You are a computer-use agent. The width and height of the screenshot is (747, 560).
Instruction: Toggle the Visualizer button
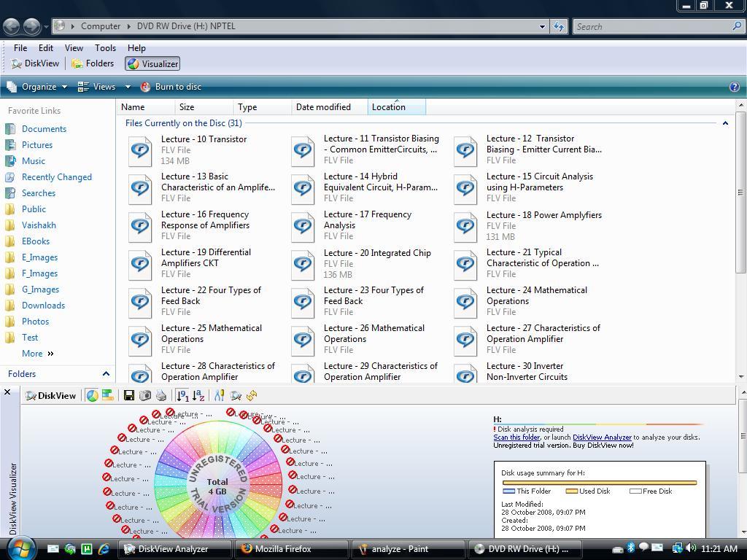(x=153, y=64)
